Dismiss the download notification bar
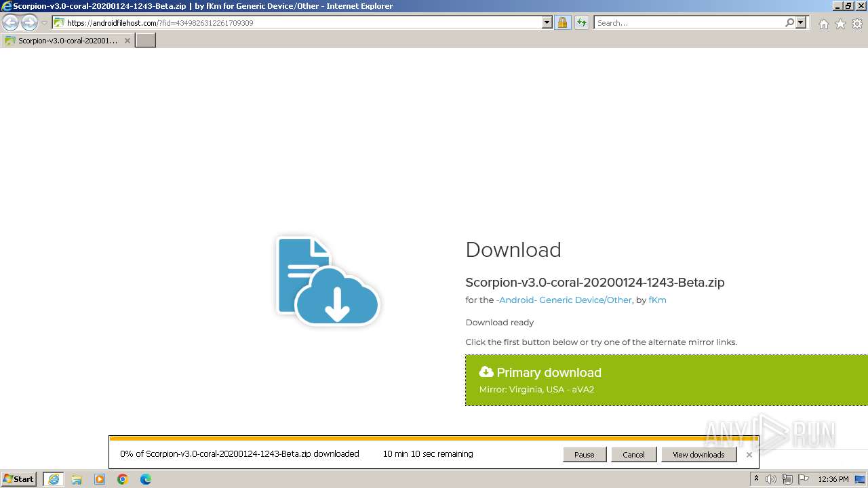The height and width of the screenshot is (488, 868). tap(749, 455)
